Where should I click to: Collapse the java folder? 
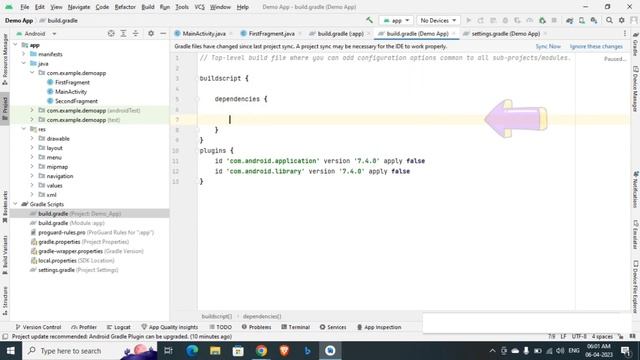pos(24,63)
